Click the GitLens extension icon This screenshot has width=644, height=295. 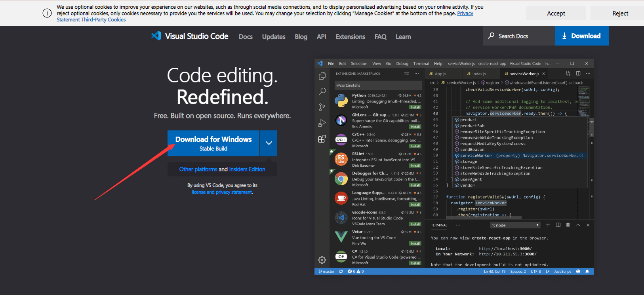click(341, 120)
